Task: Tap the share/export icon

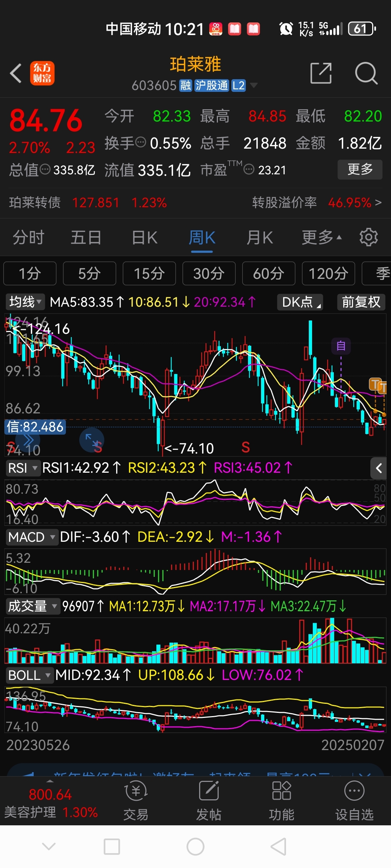Action: (321, 73)
